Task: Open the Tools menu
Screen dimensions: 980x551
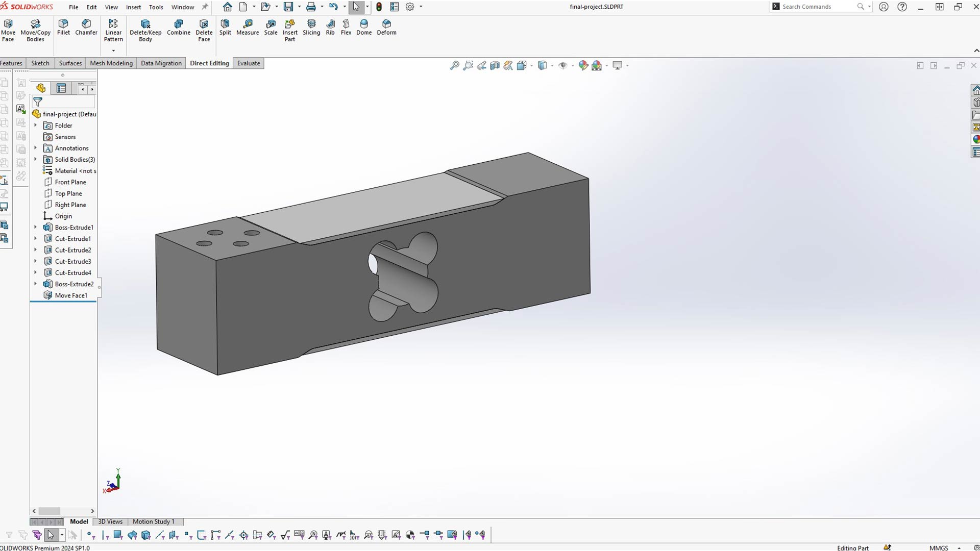Action: pos(156,7)
